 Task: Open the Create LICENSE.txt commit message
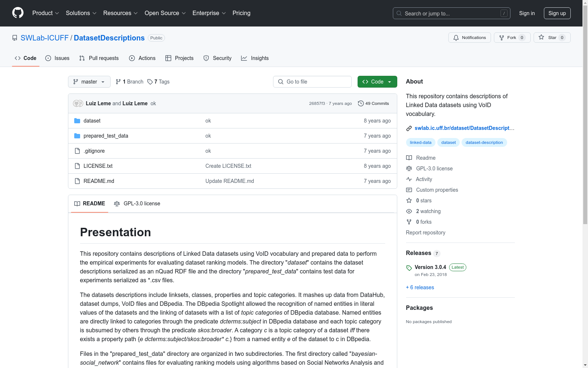(228, 166)
